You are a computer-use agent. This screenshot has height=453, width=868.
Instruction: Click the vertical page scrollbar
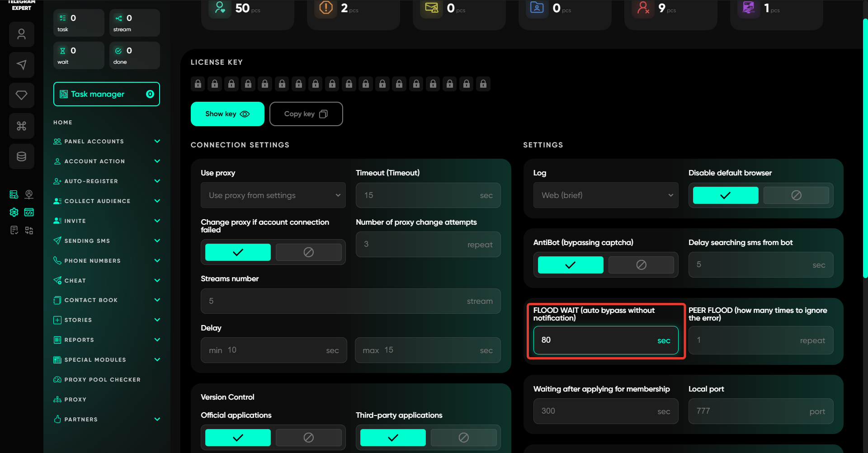click(x=865, y=149)
